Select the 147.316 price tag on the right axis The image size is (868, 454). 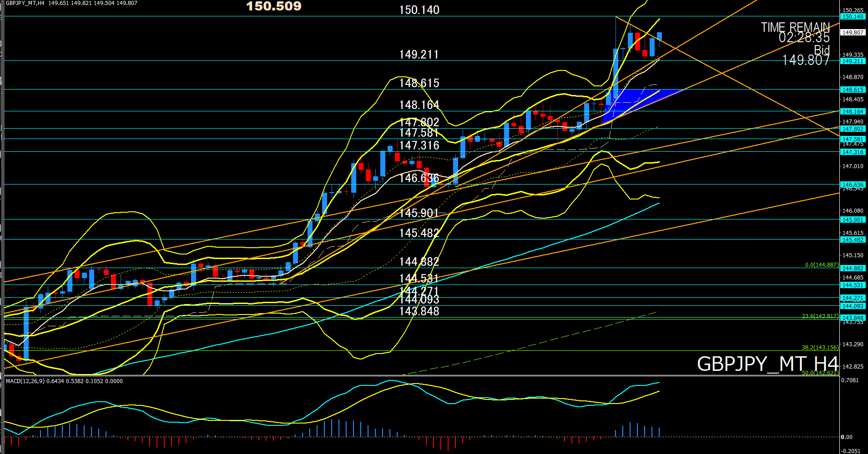(x=853, y=152)
